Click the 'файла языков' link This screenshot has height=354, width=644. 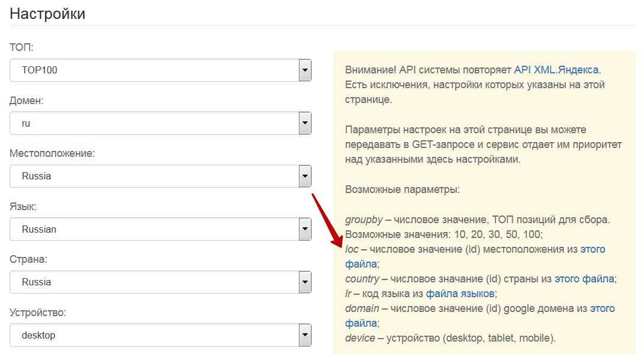pos(460,294)
